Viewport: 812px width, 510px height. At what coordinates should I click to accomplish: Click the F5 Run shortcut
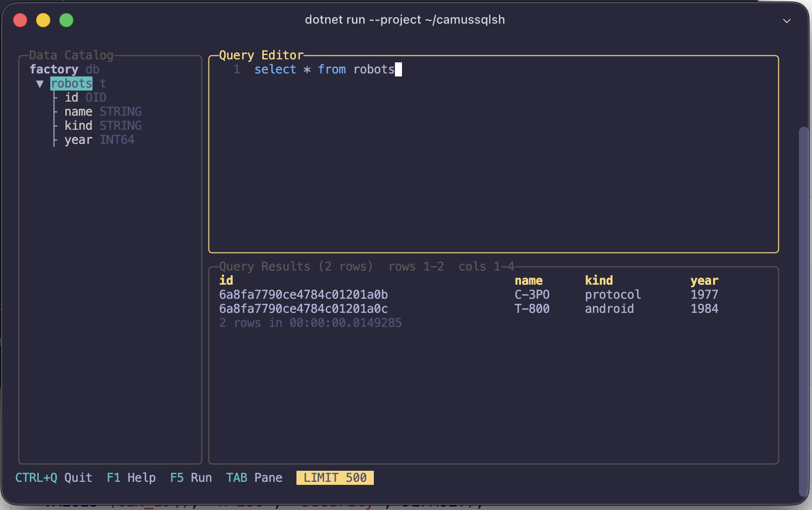(191, 478)
